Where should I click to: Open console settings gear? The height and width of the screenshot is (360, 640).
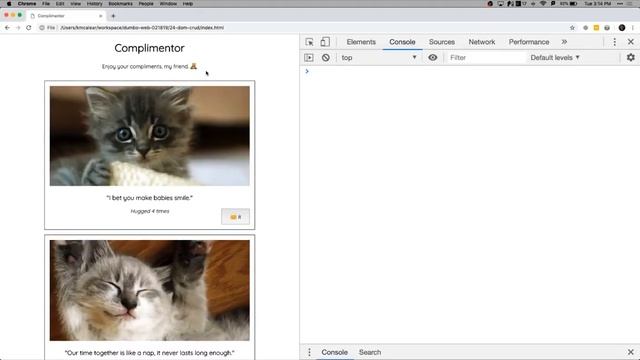[x=631, y=58]
